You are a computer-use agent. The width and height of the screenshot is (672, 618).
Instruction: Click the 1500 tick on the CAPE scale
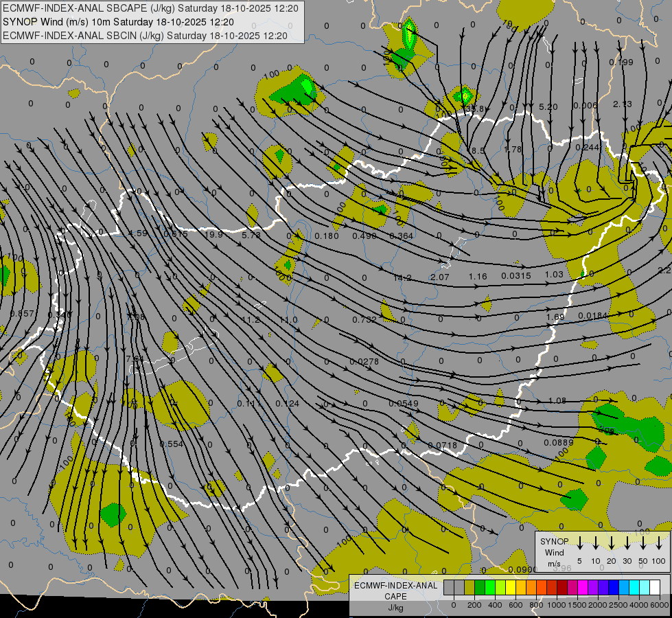[577, 605]
